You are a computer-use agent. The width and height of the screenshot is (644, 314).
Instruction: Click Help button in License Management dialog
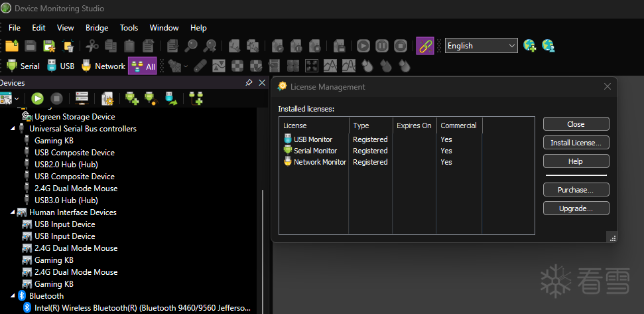[576, 161]
